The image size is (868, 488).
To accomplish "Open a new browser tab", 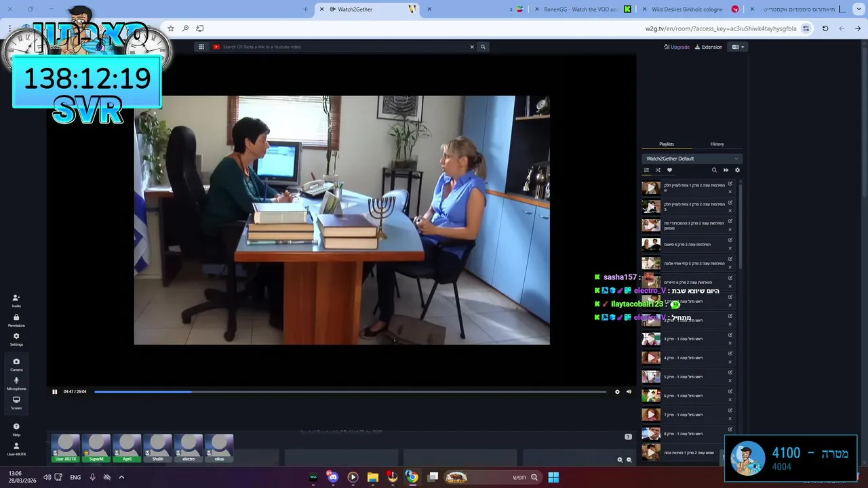I will (x=305, y=9).
